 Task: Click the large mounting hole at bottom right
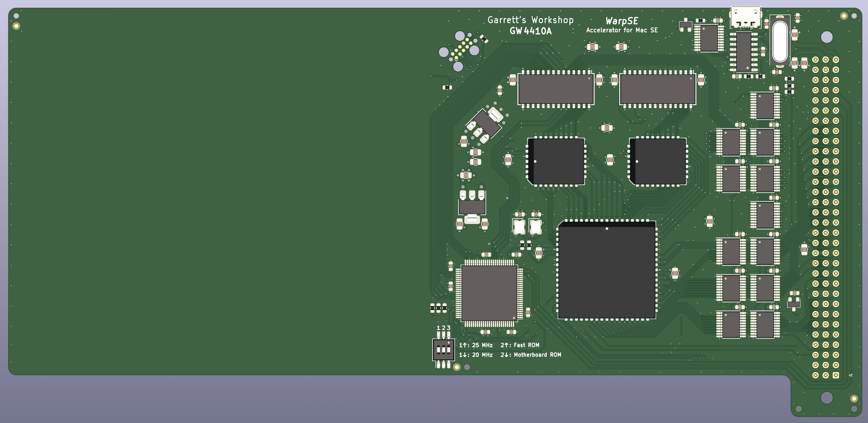826,398
